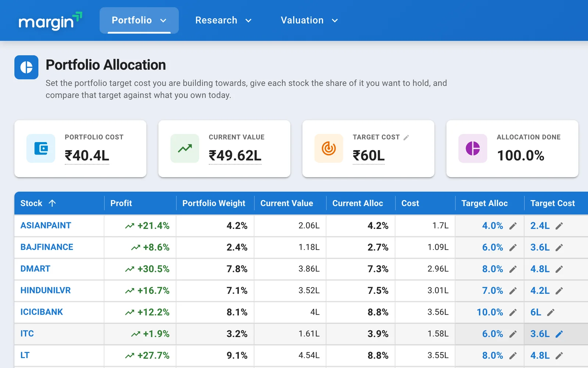Open the DMART stock link

(35, 269)
